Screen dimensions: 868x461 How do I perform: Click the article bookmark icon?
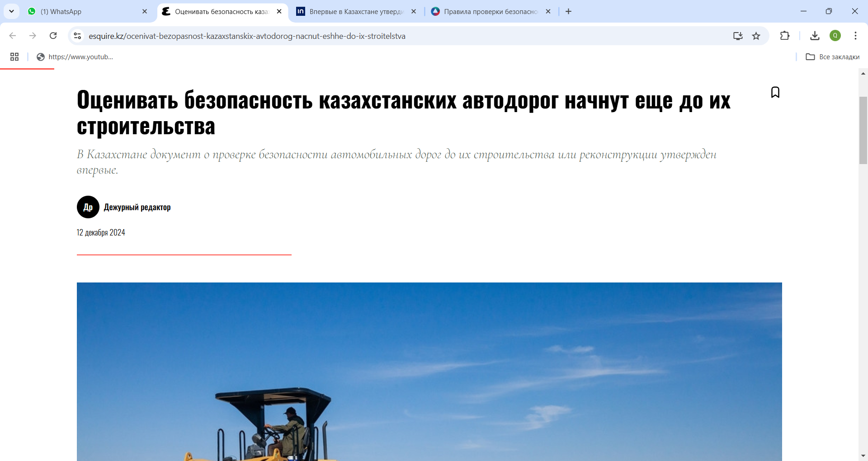point(775,92)
